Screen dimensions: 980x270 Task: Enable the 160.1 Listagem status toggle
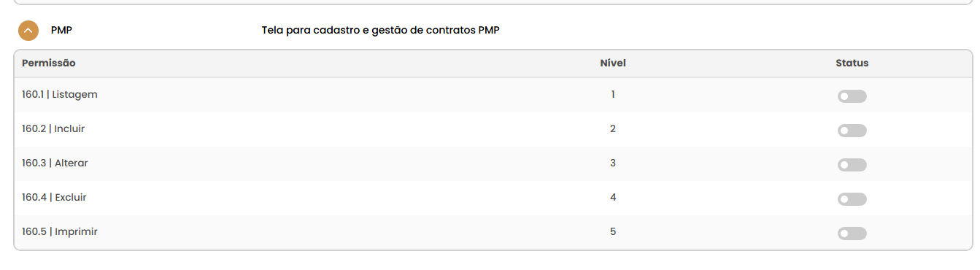(x=852, y=96)
